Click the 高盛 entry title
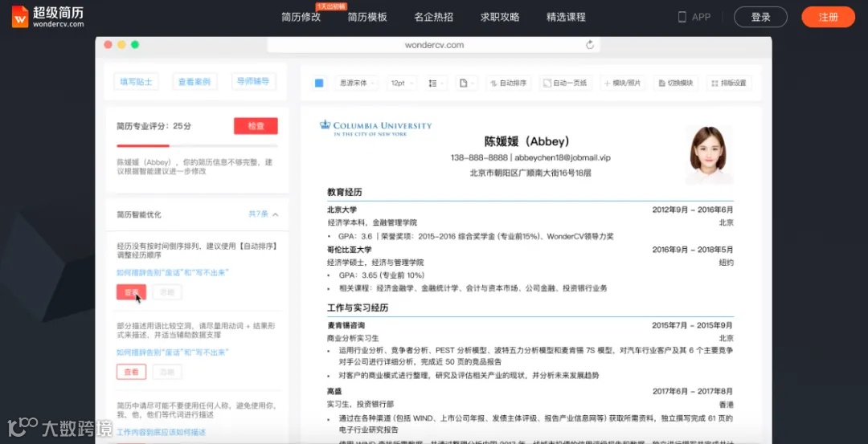Viewport: 868px width, 444px height. [334, 391]
